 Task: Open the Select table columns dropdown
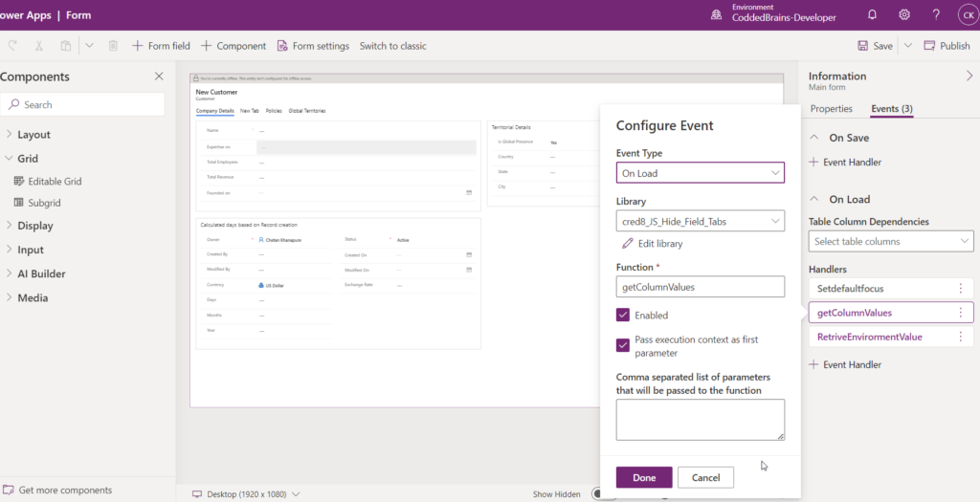[890, 242]
